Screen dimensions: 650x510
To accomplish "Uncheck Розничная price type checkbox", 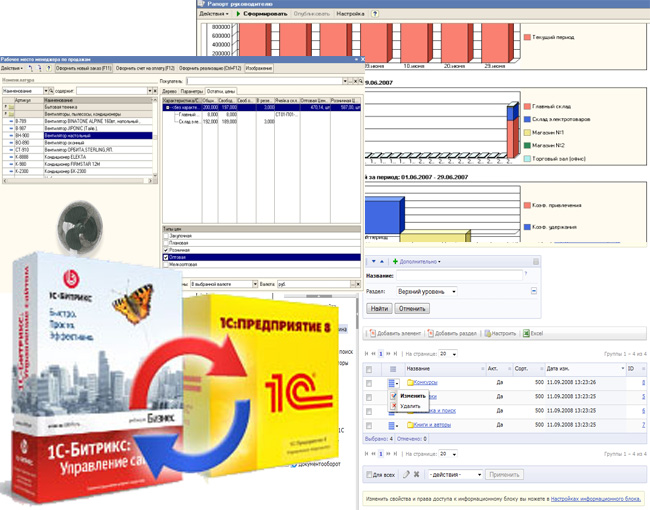I will point(166,250).
